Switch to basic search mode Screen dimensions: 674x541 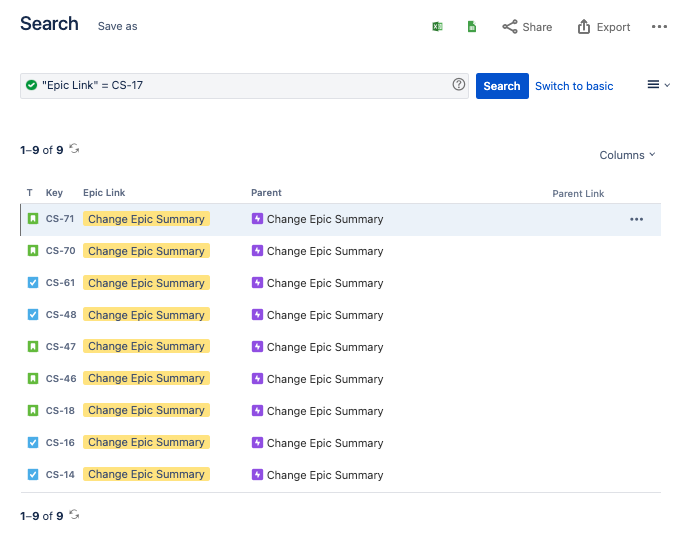(574, 86)
